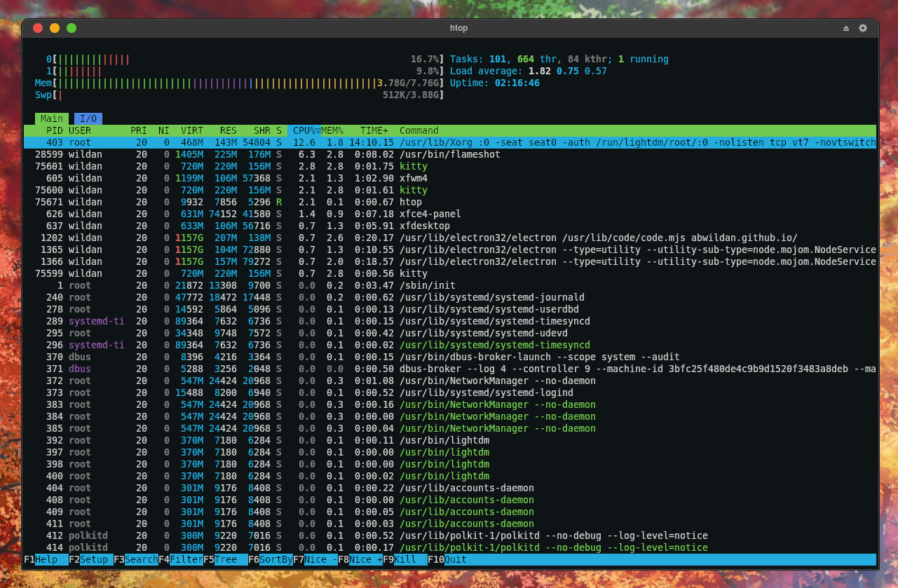The image size is (898, 588).
Task: Click the CPU 1 usage meter
Action: (x=245, y=71)
